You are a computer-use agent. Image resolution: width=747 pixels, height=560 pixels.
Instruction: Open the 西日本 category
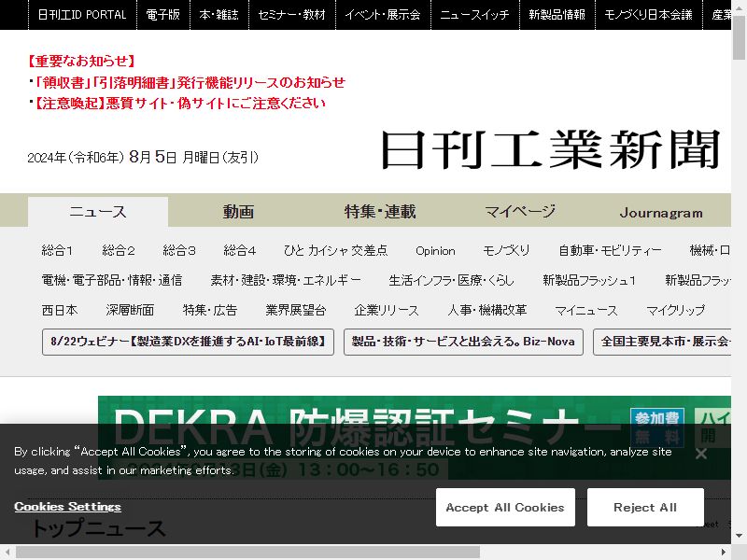pyautogui.click(x=60, y=311)
